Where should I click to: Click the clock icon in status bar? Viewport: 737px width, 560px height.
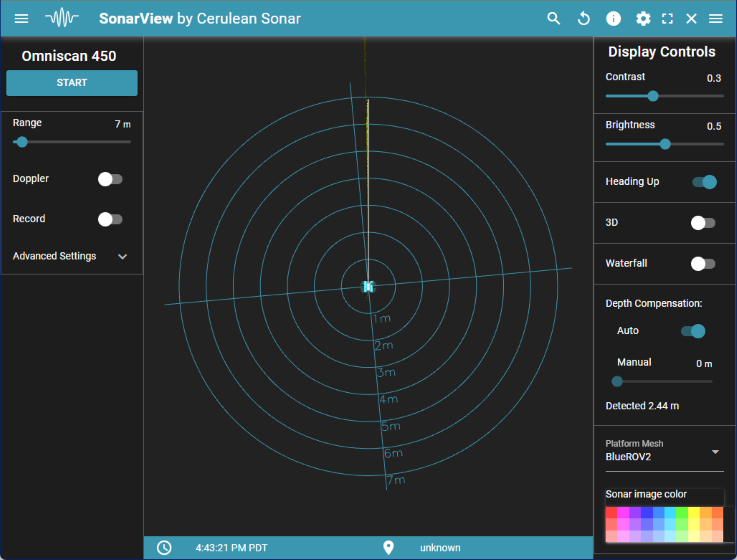pos(164,548)
